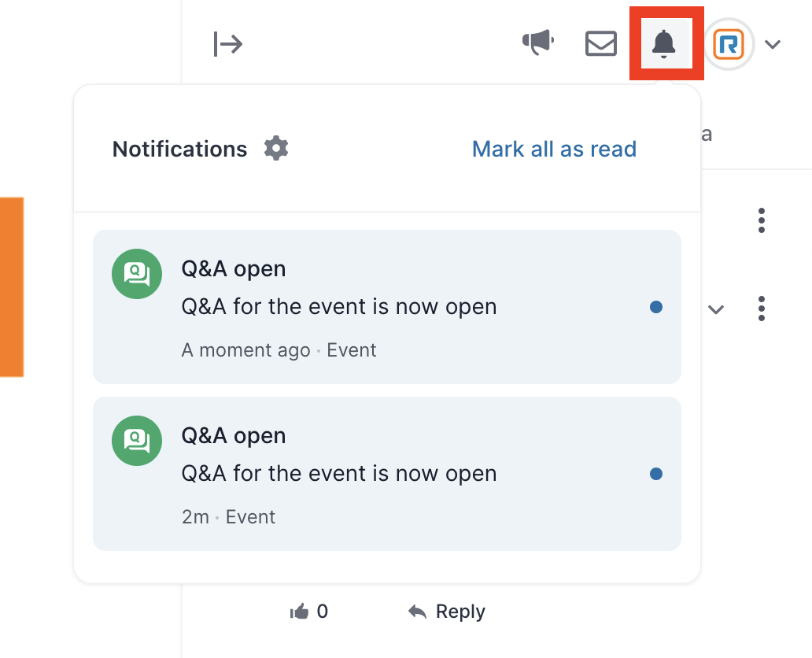Screen dimensions: 812x658
Task: Click unread dot on the 2m notification
Action: point(656,474)
